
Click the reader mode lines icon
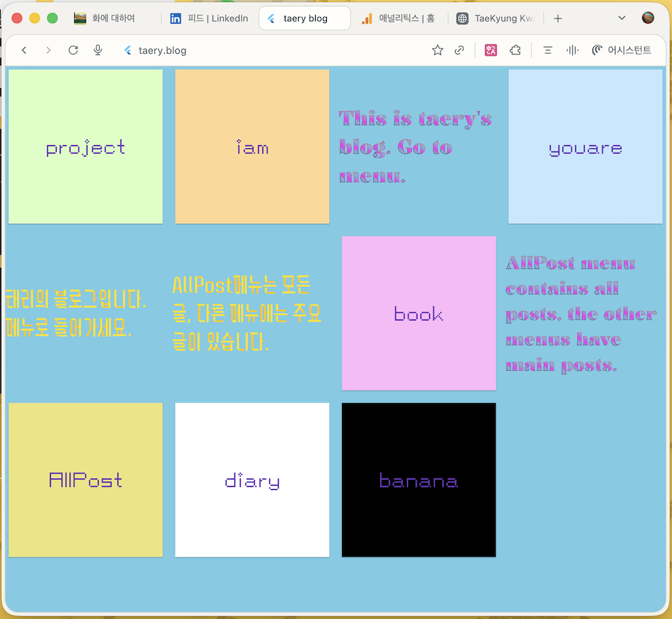pos(548,50)
